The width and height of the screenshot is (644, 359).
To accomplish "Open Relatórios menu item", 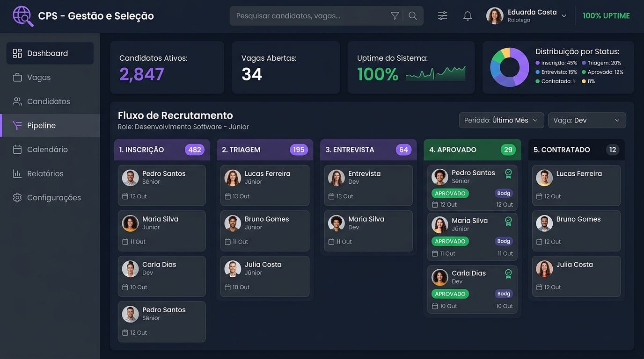I will [50, 173].
